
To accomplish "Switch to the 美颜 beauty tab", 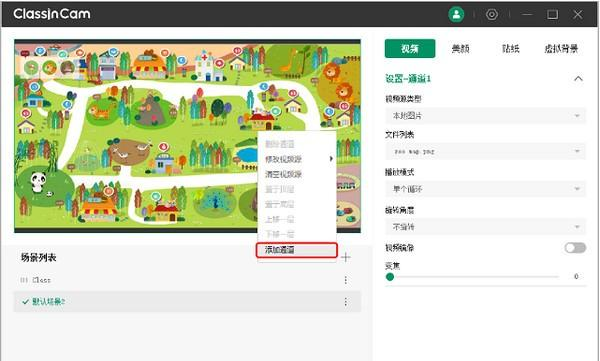I will pyautogui.click(x=460, y=49).
